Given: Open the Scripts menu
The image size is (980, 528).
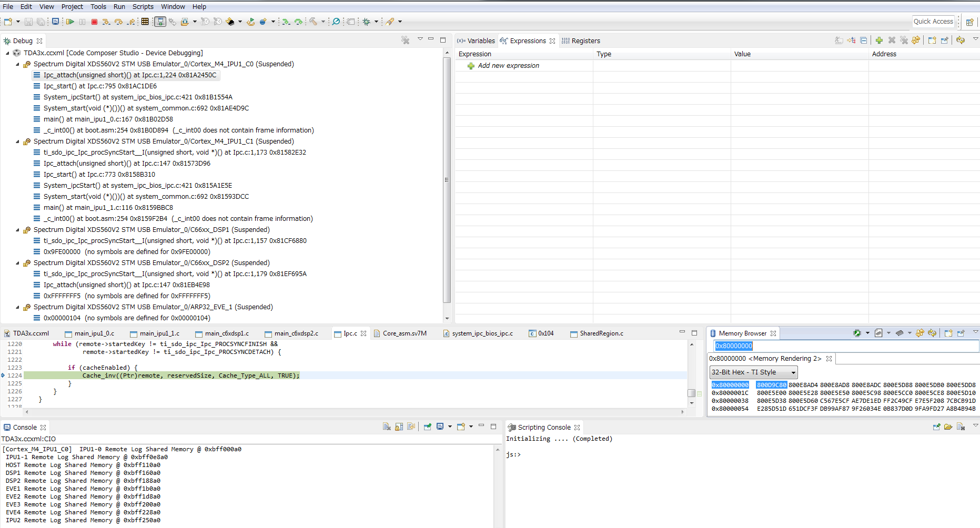Looking at the screenshot, I should pos(143,6).
